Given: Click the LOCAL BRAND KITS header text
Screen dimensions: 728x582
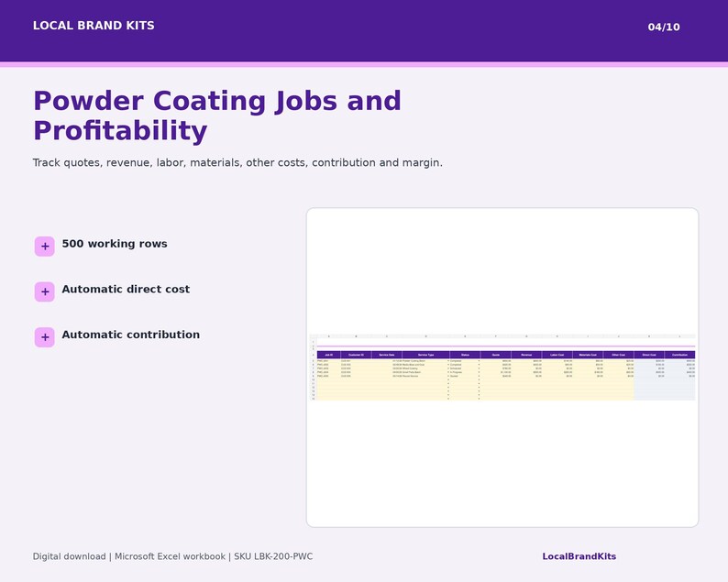Looking at the screenshot, I should pyautogui.click(x=94, y=26).
